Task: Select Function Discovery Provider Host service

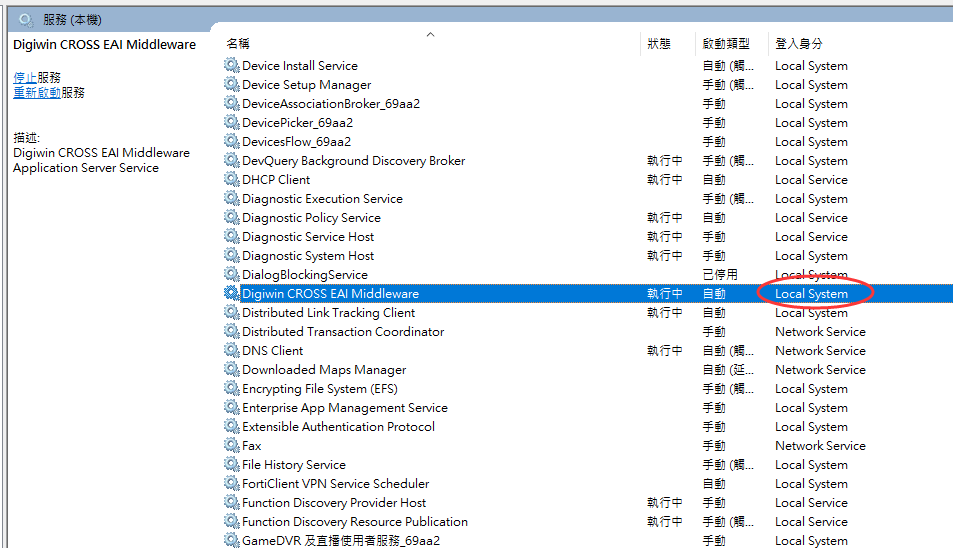Action: coord(334,503)
